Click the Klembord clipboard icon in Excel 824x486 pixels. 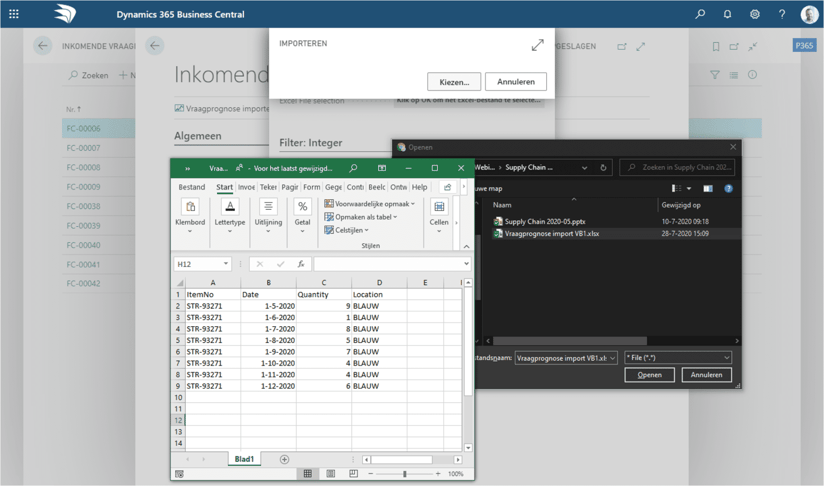190,206
